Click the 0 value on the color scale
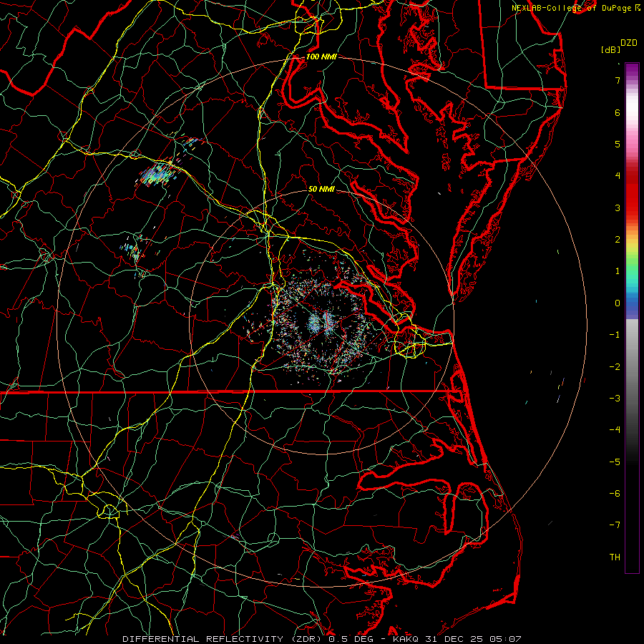This screenshot has width=644, height=644. [x=618, y=303]
